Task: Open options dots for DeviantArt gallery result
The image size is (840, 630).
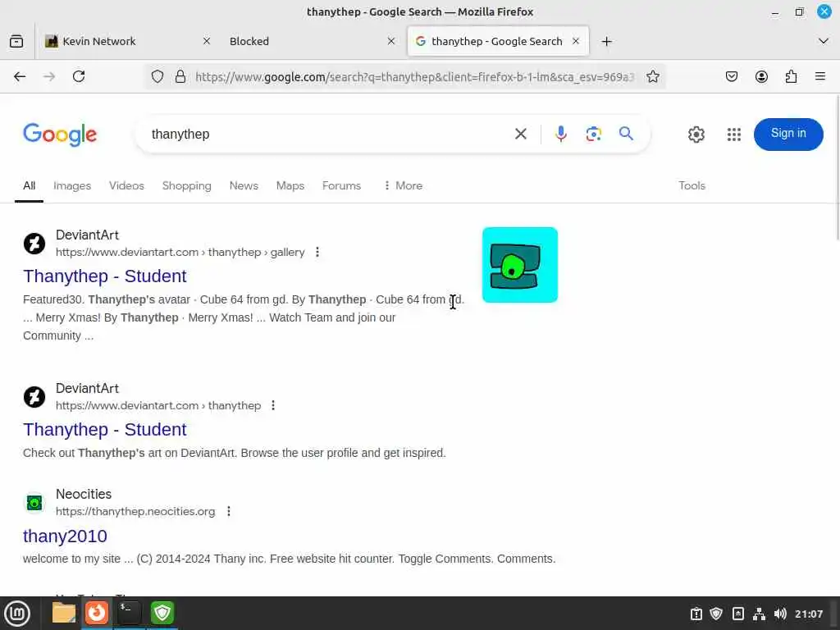Action: 317,252
